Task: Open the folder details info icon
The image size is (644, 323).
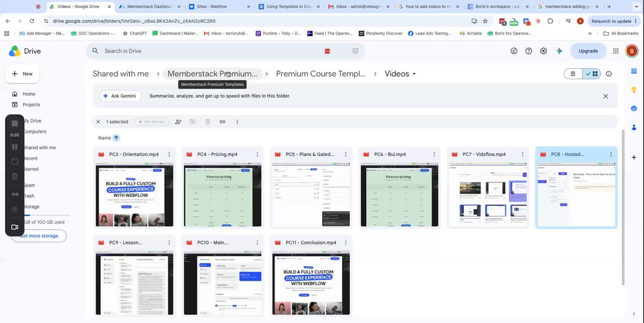Action: pos(609,74)
